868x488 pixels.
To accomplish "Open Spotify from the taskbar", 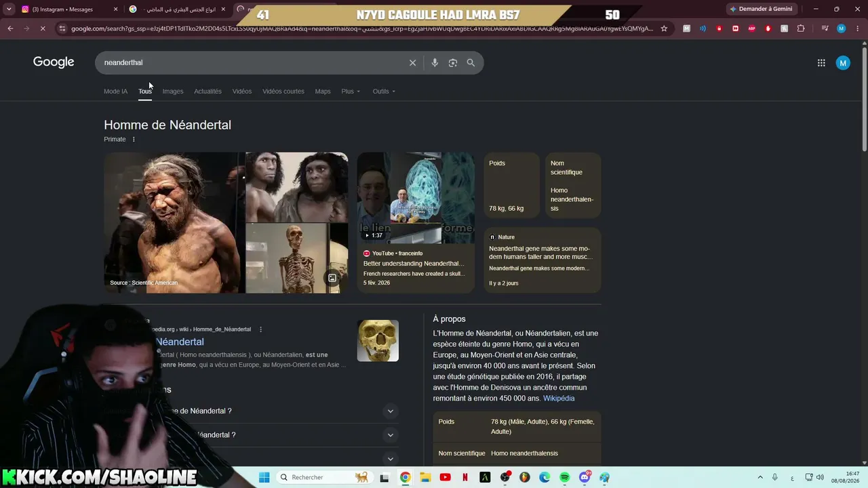I will 565,477.
